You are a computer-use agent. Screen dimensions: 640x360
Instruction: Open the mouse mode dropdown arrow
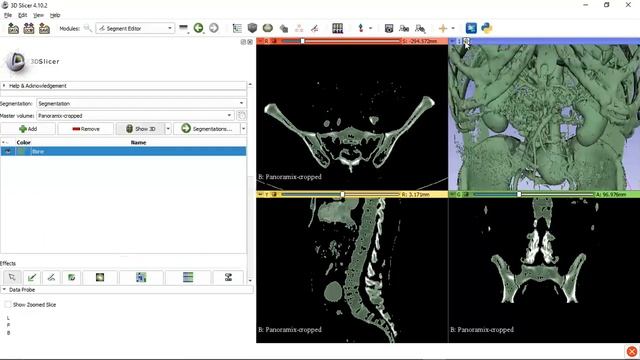point(371,28)
